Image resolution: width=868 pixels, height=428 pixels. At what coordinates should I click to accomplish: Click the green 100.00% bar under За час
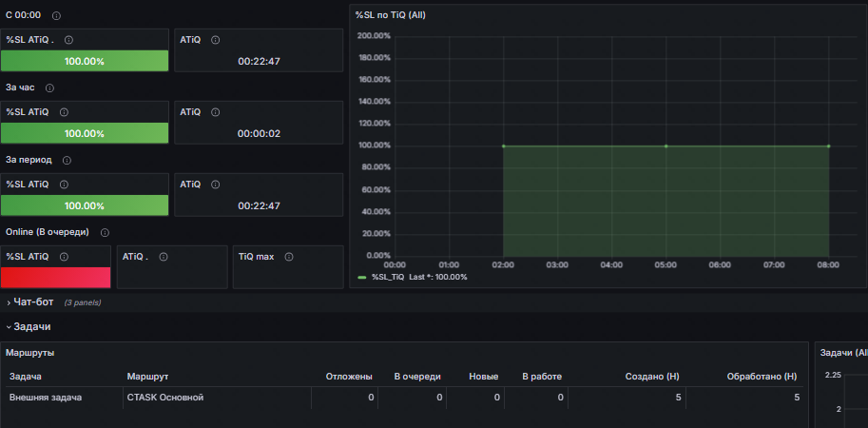85,133
